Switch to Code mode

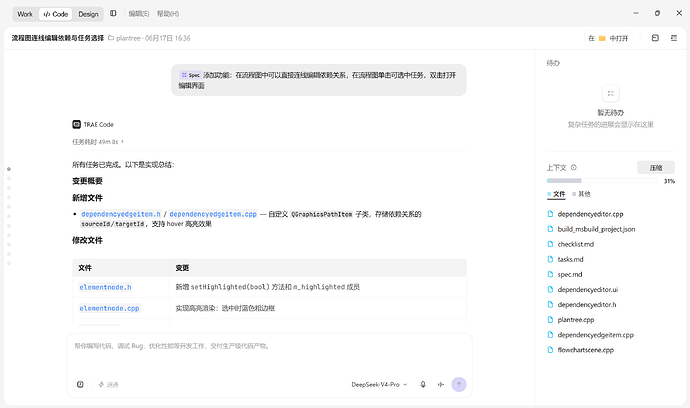coord(56,14)
